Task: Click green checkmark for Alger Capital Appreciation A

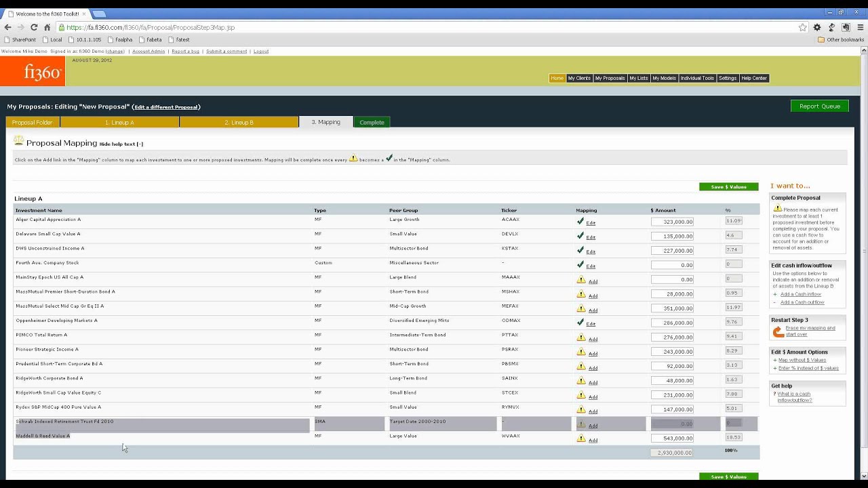Action: 580,221
